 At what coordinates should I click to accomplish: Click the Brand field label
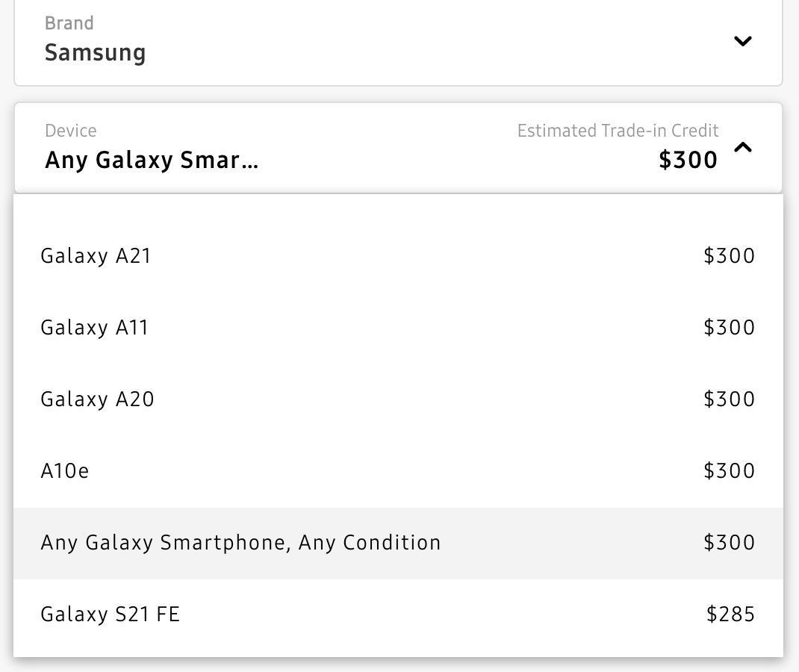69,23
